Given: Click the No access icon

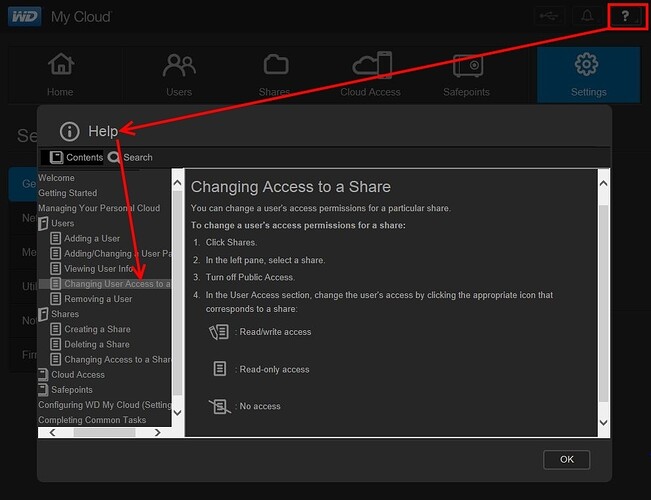Looking at the screenshot, I should pos(219,406).
